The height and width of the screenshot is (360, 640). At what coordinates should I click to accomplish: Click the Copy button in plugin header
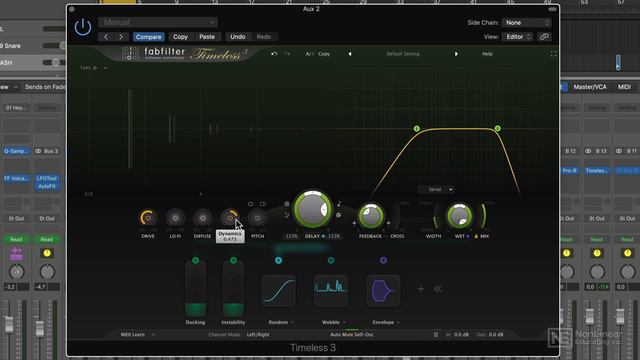click(180, 37)
